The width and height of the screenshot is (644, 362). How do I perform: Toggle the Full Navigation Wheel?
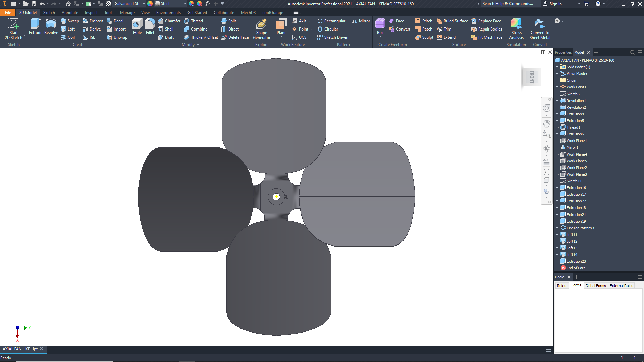(546, 108)
